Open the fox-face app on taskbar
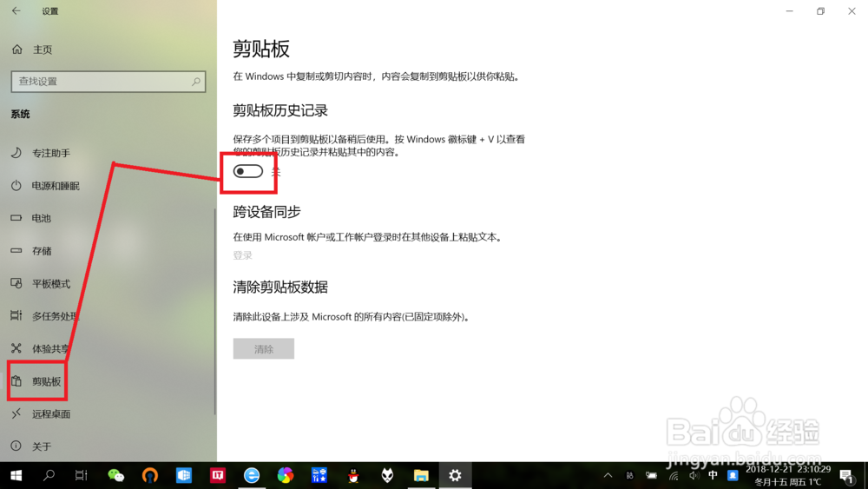 pyautogui.click(x=387, y=475)
